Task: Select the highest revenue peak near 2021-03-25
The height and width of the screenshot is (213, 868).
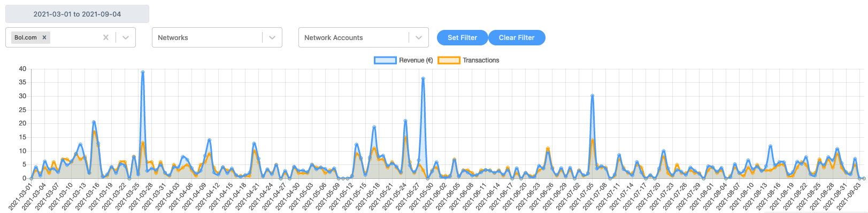Action: (x=143, y=72)
